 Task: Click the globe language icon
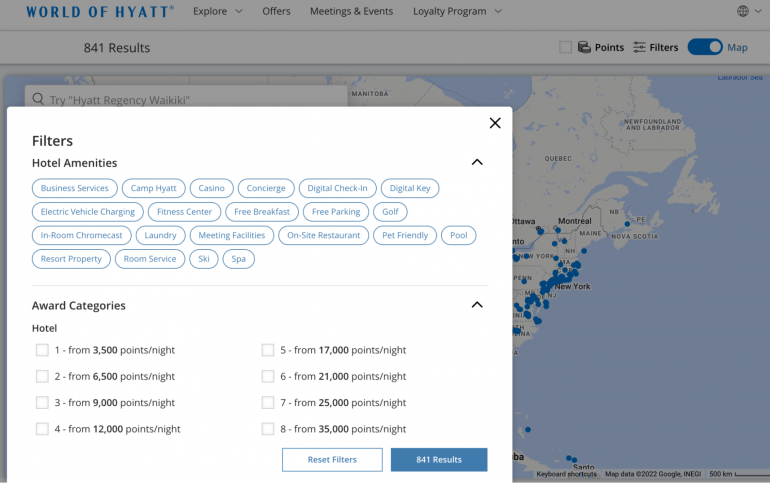pos(743,12)
